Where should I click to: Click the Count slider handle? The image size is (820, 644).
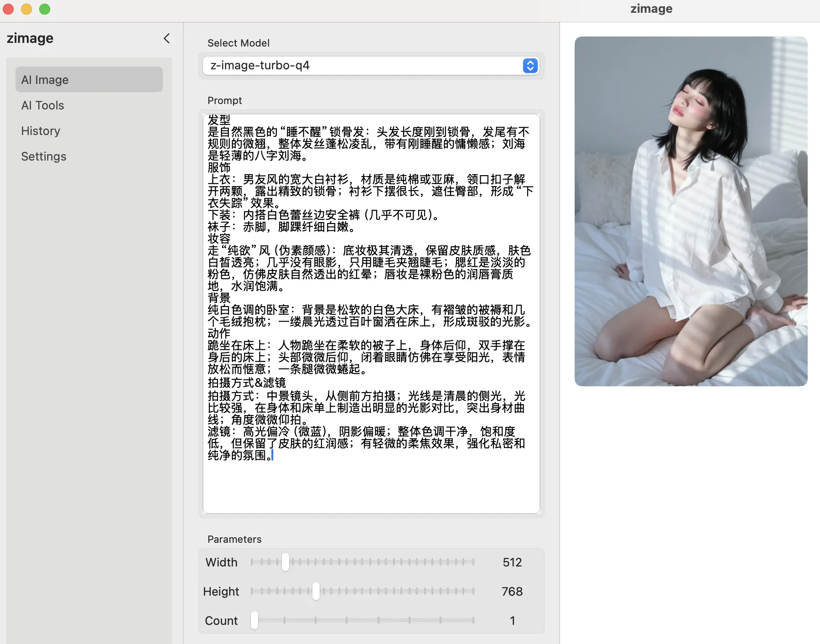(x=254, y=620)
